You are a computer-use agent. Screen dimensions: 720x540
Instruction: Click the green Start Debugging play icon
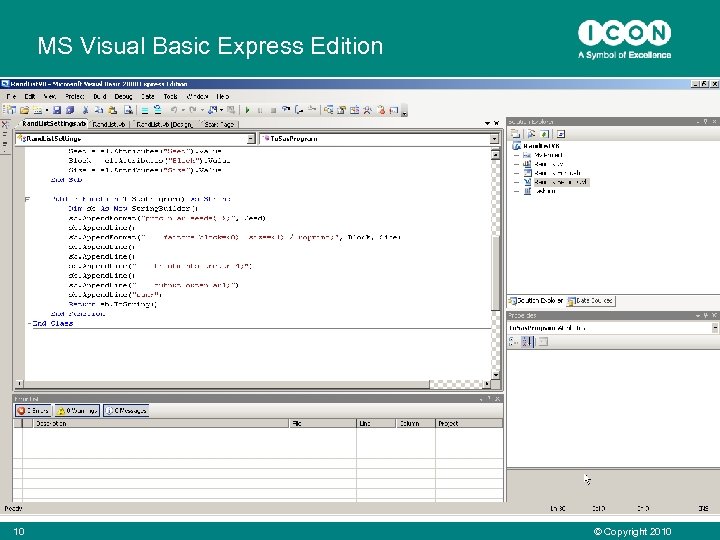click(x=247, y=110)
